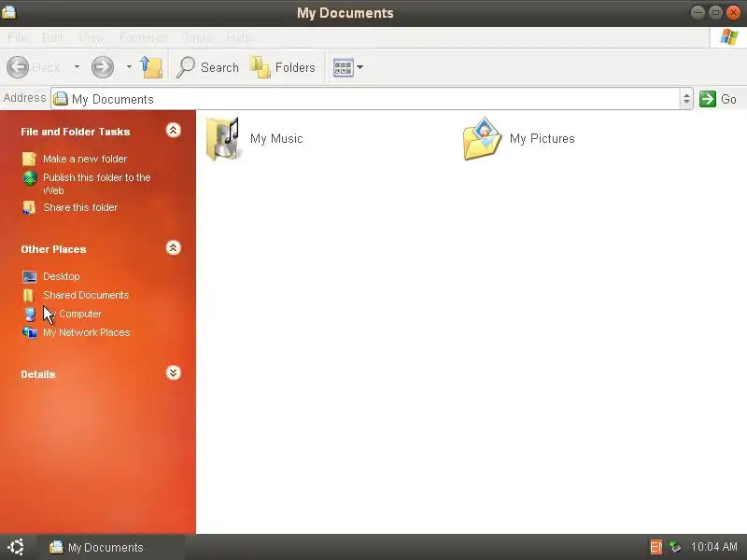Open the Forward history dropdown arrow
Viewport: 747px width, 560px height.
(x=129, y=67)
